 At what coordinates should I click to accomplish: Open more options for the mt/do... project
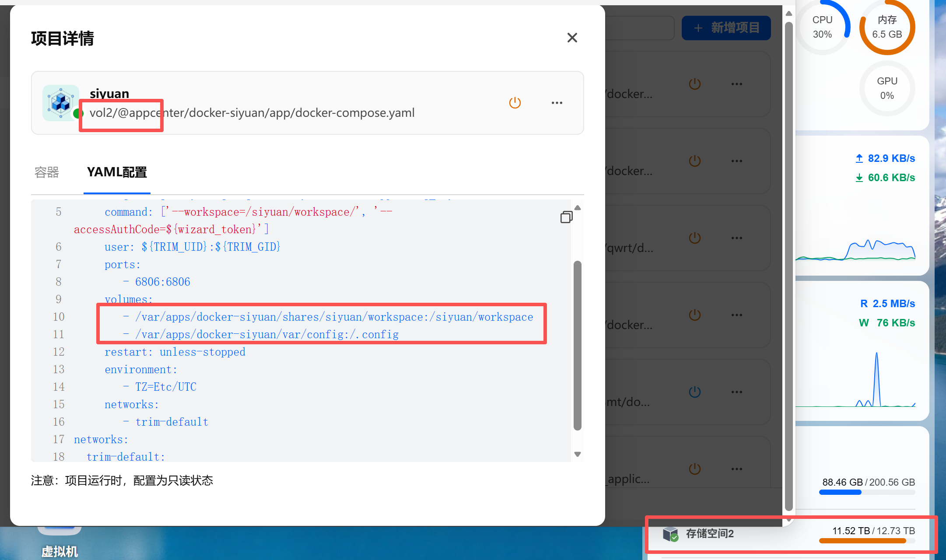coord(737,392)
